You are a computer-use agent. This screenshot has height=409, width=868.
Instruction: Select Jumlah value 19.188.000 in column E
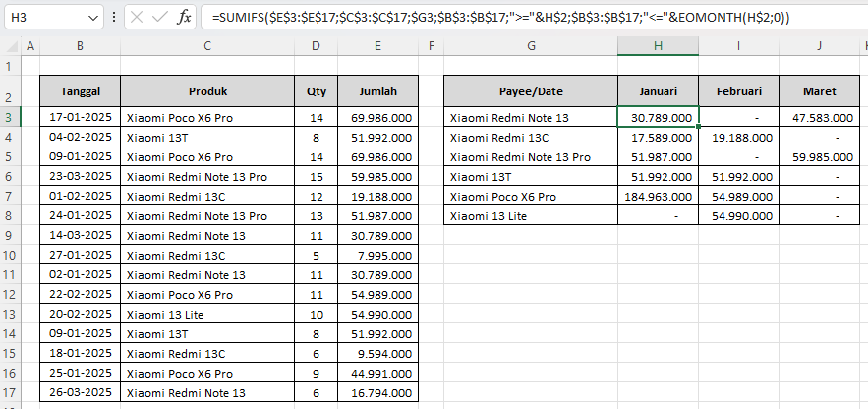click(x=377, y=196)
